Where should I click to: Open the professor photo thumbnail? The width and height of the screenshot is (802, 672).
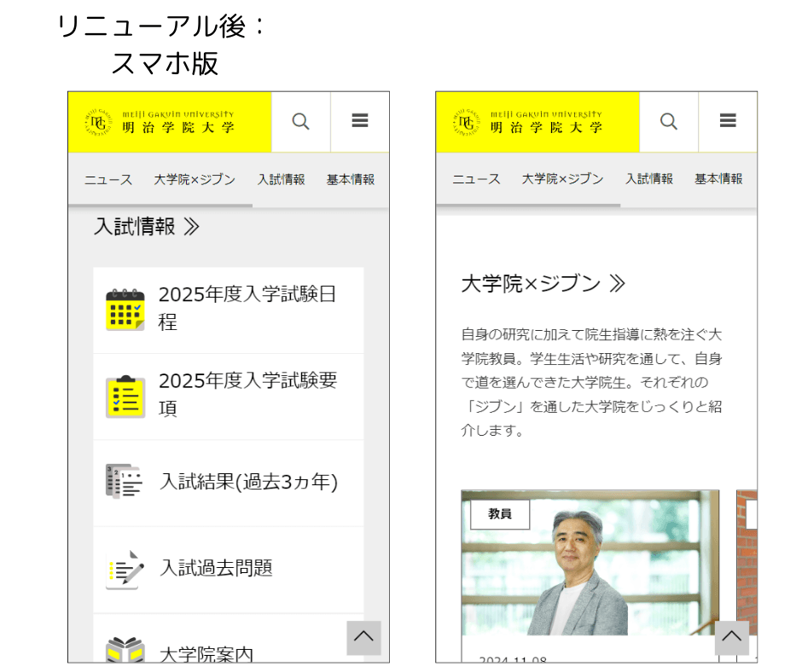coord(589,563)
